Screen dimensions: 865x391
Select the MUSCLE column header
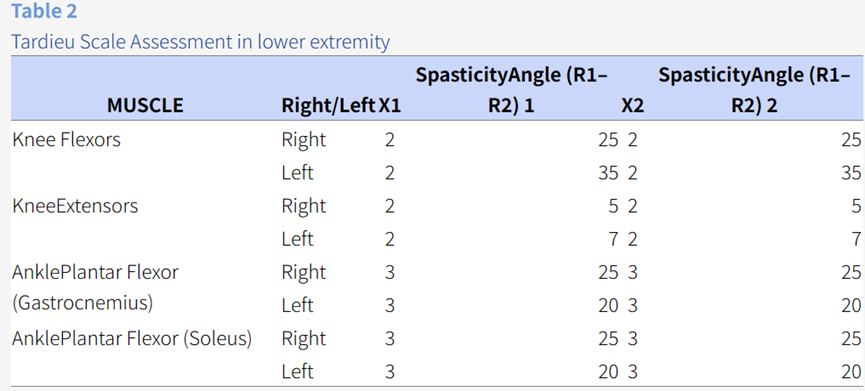coord(145,105)
